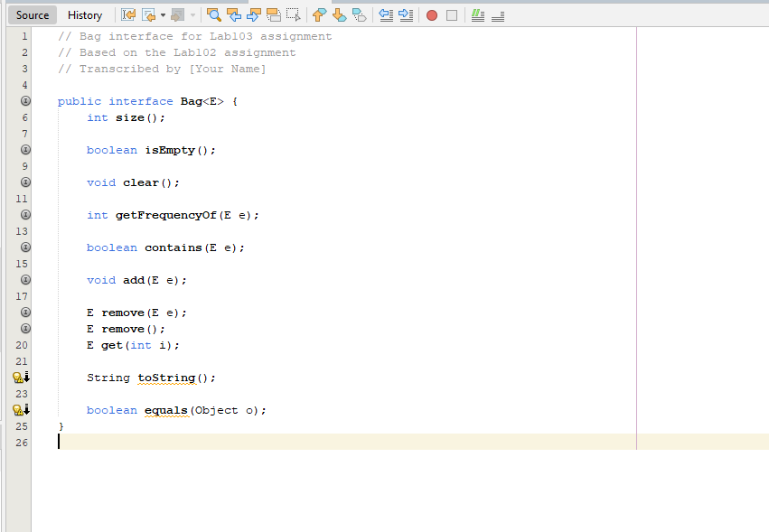Open the forward navigation history dropdown
The image size is (769, 532).
coord(192,14)
